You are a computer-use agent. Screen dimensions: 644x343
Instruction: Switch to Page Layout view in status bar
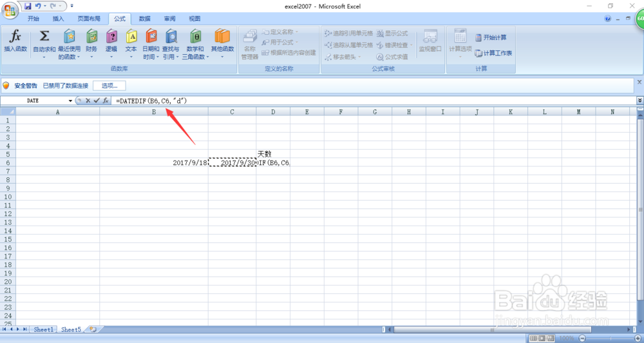[x=542, y=338]
